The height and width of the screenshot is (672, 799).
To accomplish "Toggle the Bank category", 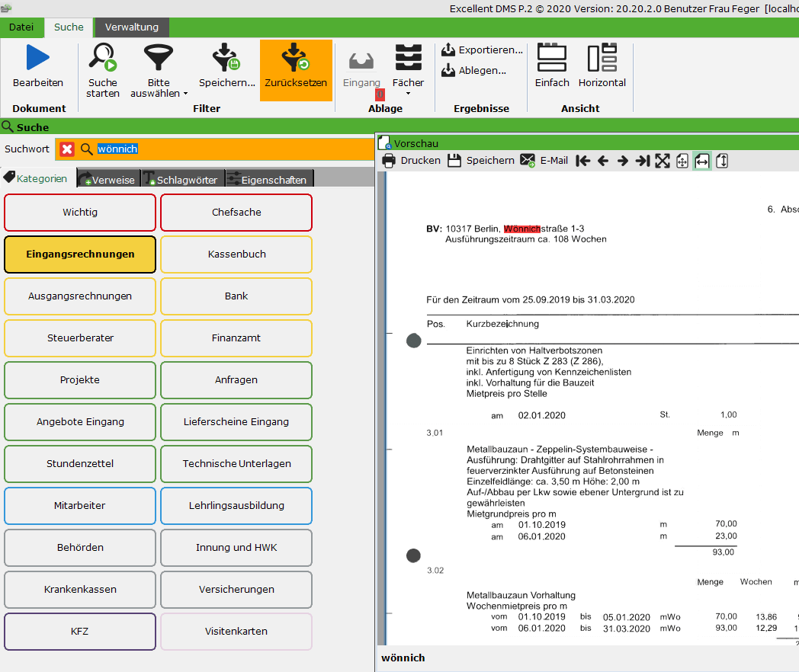I will click(x=236, y=296).
